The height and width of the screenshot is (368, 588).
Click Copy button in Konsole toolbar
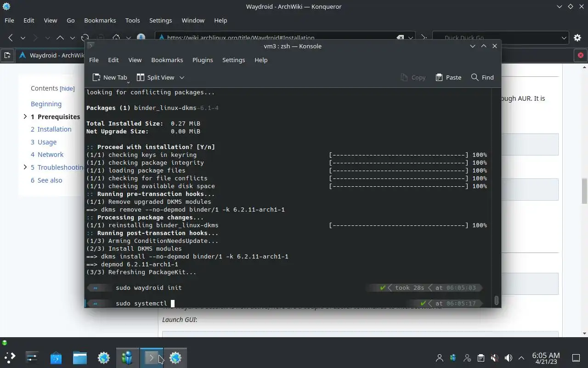point(413,77)
